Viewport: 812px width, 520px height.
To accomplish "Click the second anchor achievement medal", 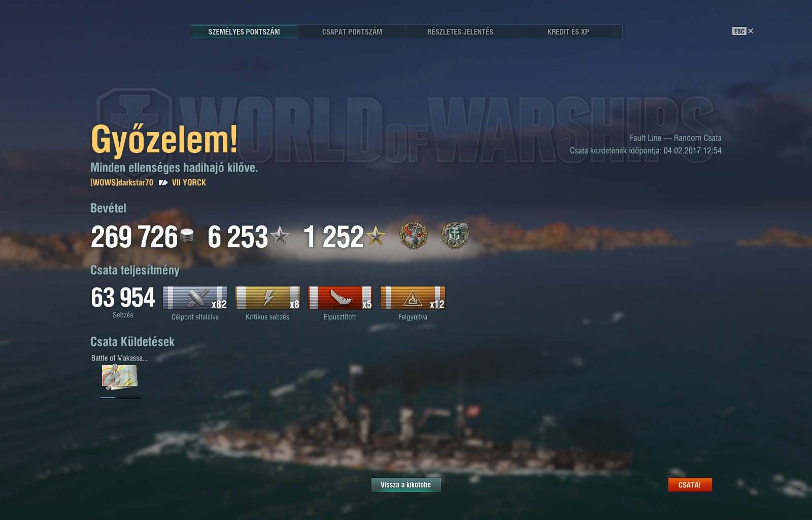I will (x=455, y=235).
